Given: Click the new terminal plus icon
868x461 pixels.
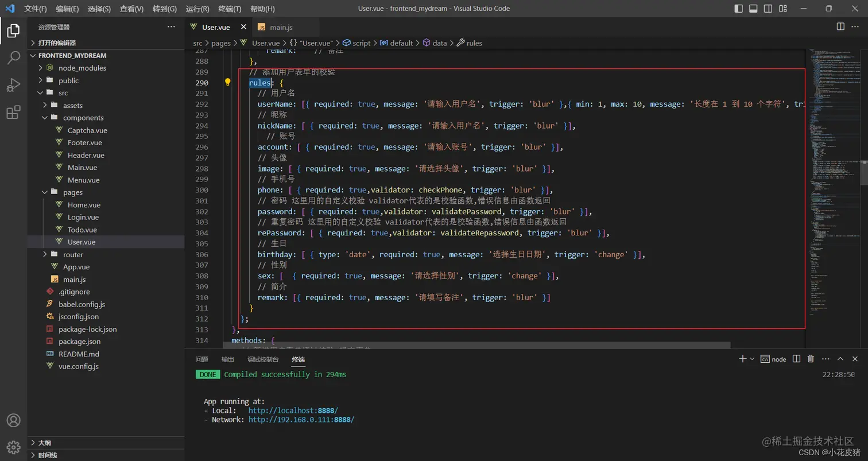Looking at the screenshot, I should 742,359.
